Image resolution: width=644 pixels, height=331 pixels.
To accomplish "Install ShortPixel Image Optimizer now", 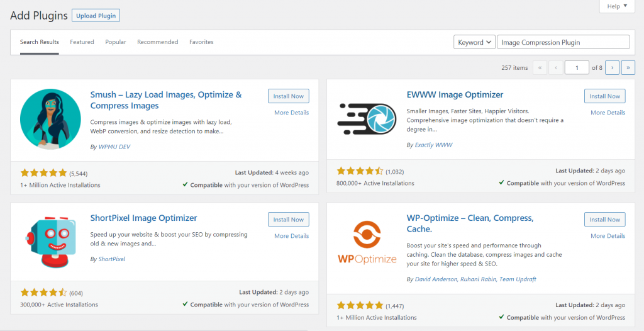I will click(x=288, y=219).
